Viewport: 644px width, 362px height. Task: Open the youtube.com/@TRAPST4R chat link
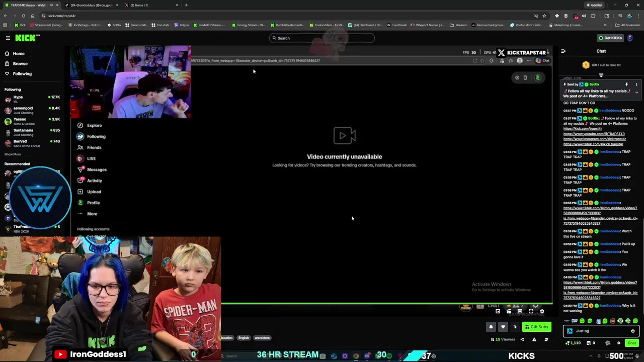[594, 134]
